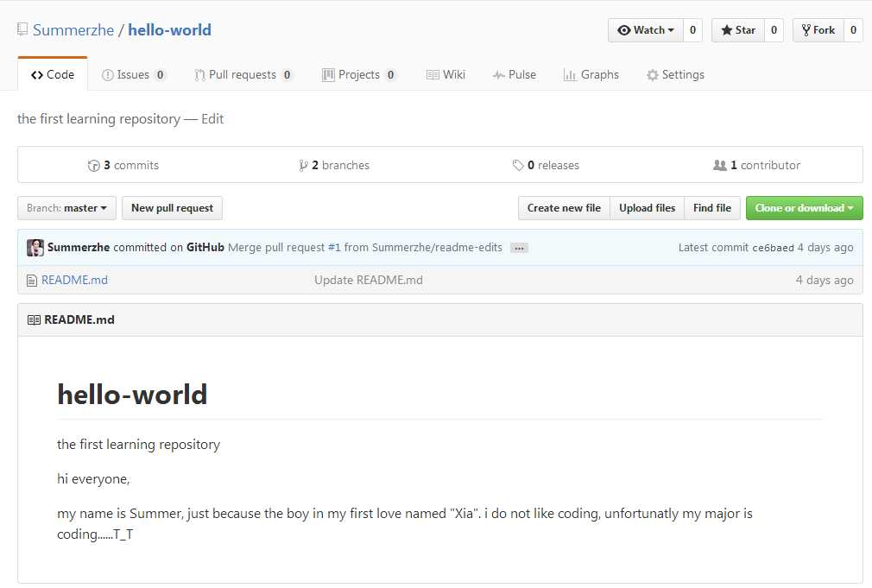Screen dimensions: 872x588
Task: Switch to the Projects tab
Action: (x=358, y=74)
